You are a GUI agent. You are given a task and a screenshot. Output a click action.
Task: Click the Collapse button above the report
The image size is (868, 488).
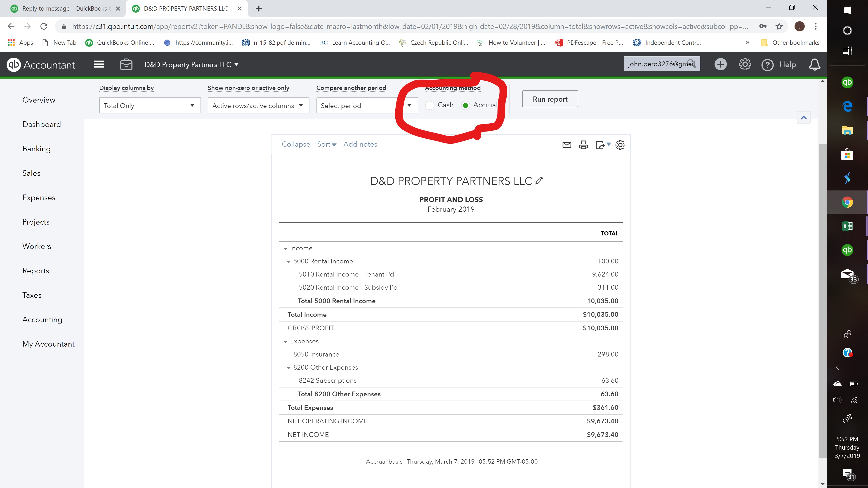coord(296,144)
